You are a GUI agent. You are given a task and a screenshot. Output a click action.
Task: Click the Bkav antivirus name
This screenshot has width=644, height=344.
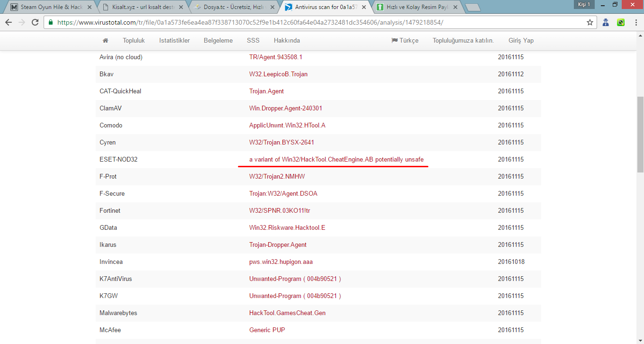[x=107, y=74]
